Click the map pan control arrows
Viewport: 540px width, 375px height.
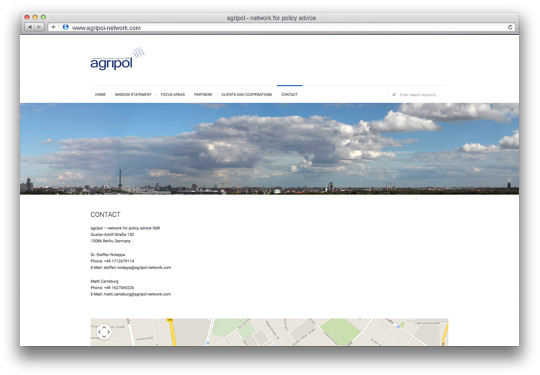pos(104,332)
